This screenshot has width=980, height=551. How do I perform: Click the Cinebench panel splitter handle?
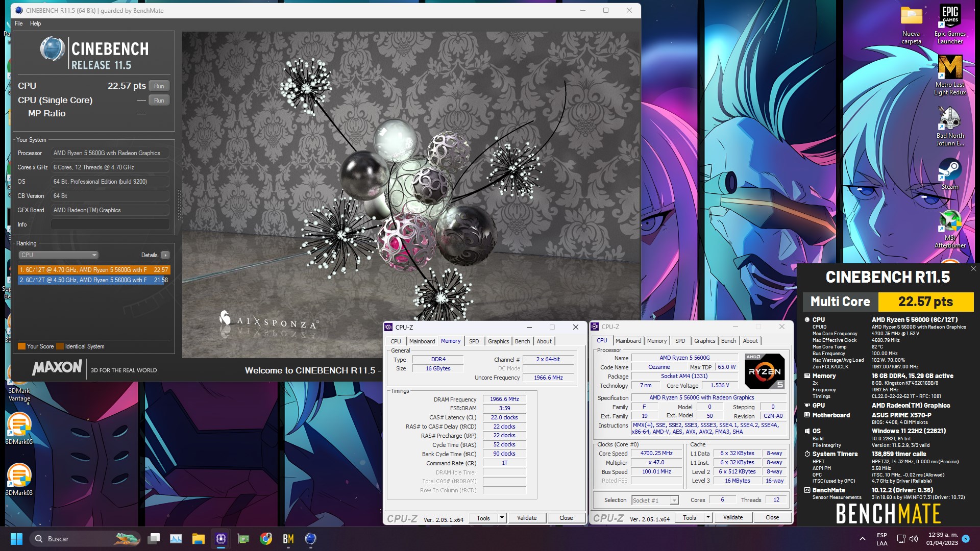click(179, 205)
